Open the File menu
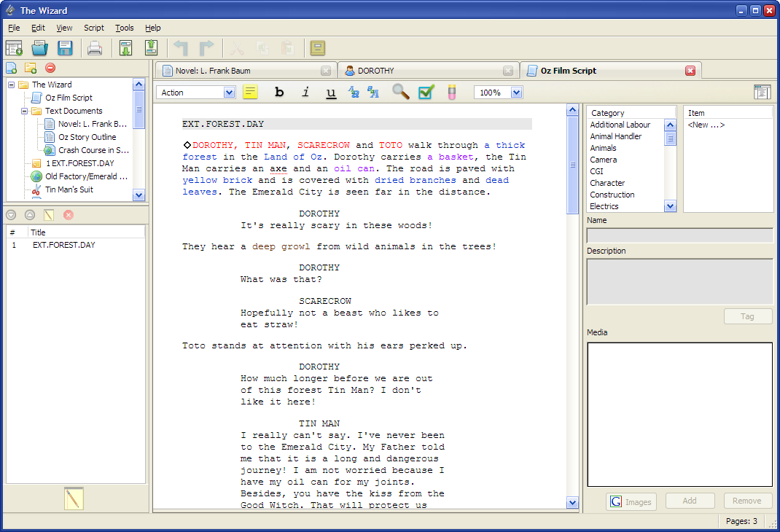 click(x=14, y=28)
